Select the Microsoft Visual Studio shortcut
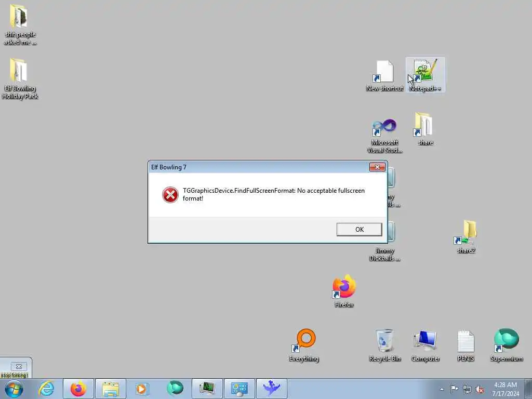The width and height of the screenshot is (532, 399). click(384, 136)
